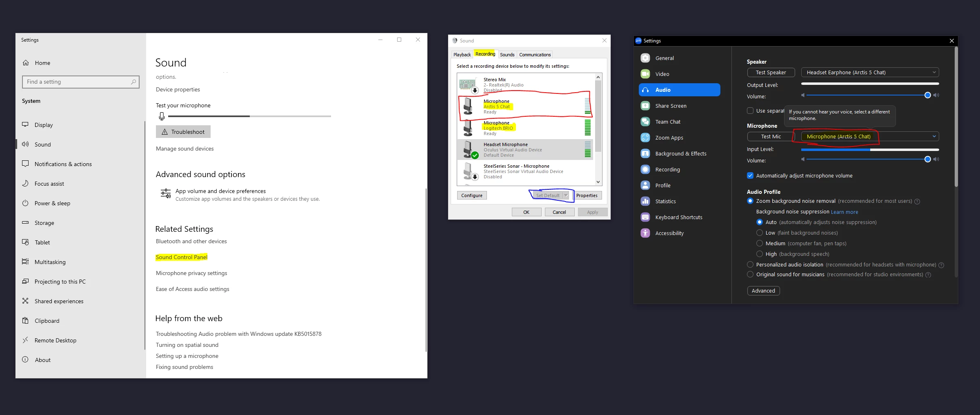Click Learn more about noise suppression
The image size is (980, 415).
[x=844, y=212]
